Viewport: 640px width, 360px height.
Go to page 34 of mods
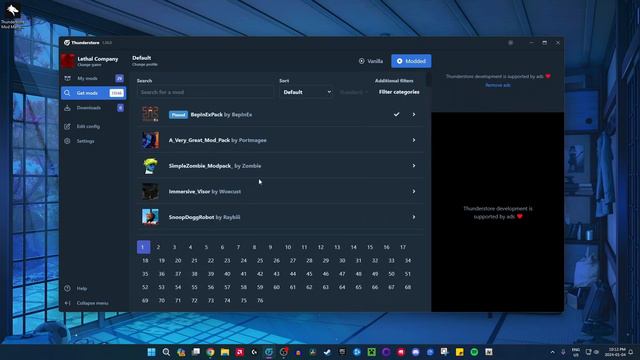pos(408,260)
